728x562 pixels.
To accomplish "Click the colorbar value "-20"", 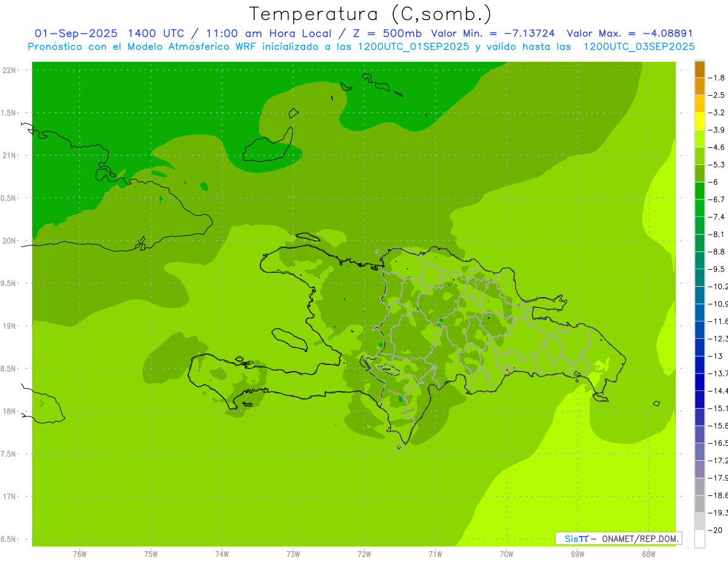I will tap(715, 530).
